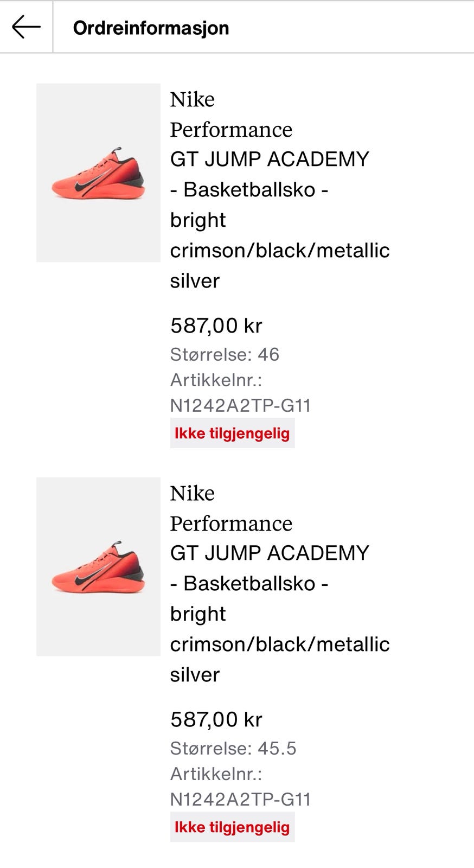Tap the second item's Artikkelnr. label
The height and width of the screenshot is (868, 474).
click(216, 774)
